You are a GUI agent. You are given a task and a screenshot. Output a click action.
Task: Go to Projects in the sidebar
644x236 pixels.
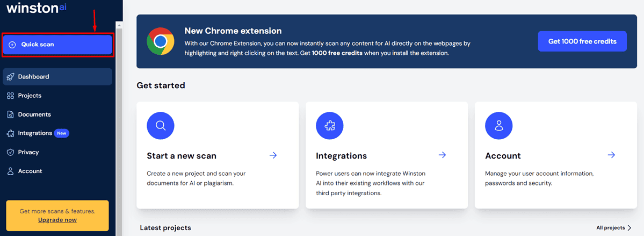click(x=30, y=95)
